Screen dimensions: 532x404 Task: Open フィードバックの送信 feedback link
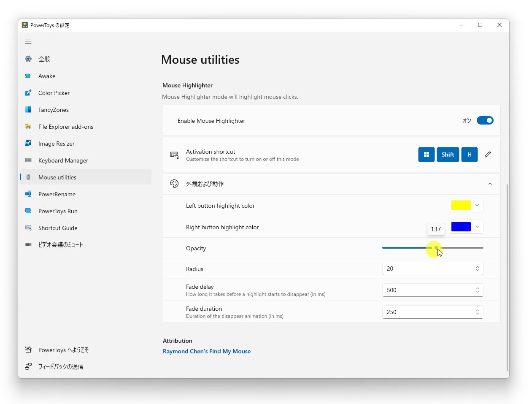point(60,367)
